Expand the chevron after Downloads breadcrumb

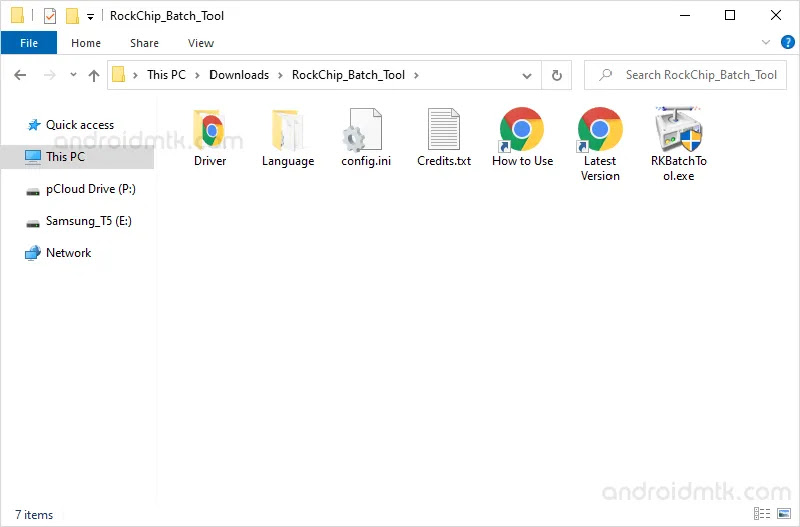[280, 76]
